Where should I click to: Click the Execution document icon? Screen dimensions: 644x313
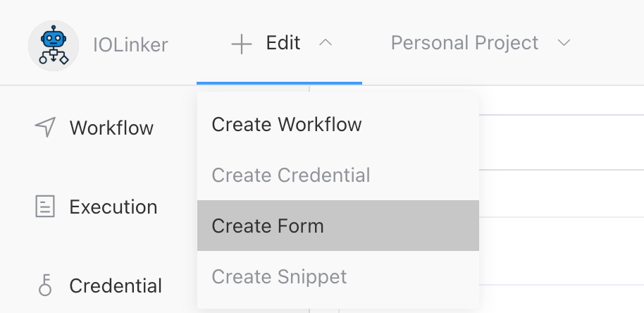pyautogui.click(x=45, y=207)
